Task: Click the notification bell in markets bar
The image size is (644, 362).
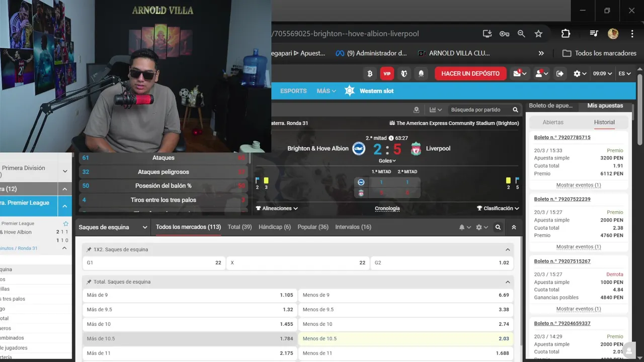Action: 464,227
